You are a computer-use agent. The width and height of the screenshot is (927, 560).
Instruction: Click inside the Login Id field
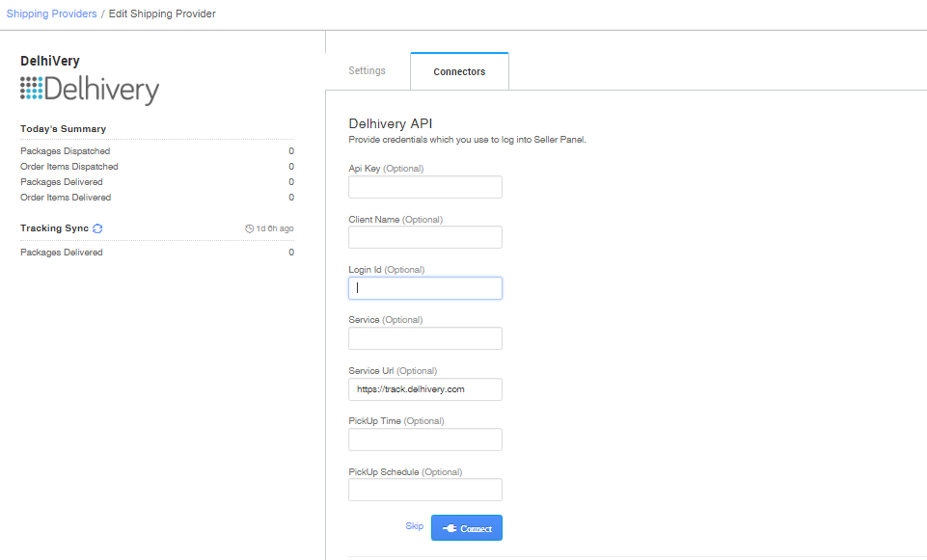point(424,287)
